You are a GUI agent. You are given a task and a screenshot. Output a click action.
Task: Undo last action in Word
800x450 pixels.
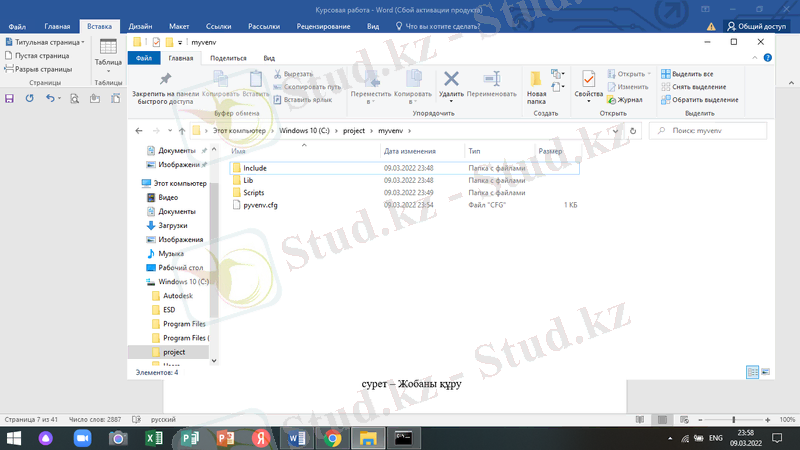coord(49,98)
